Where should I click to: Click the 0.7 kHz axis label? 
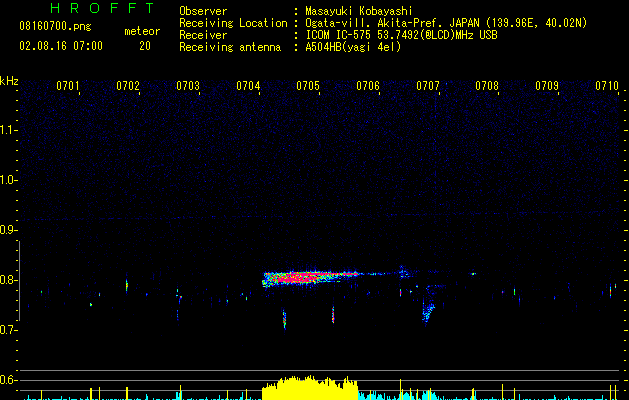pyautogui.click(x=7, y=330)
